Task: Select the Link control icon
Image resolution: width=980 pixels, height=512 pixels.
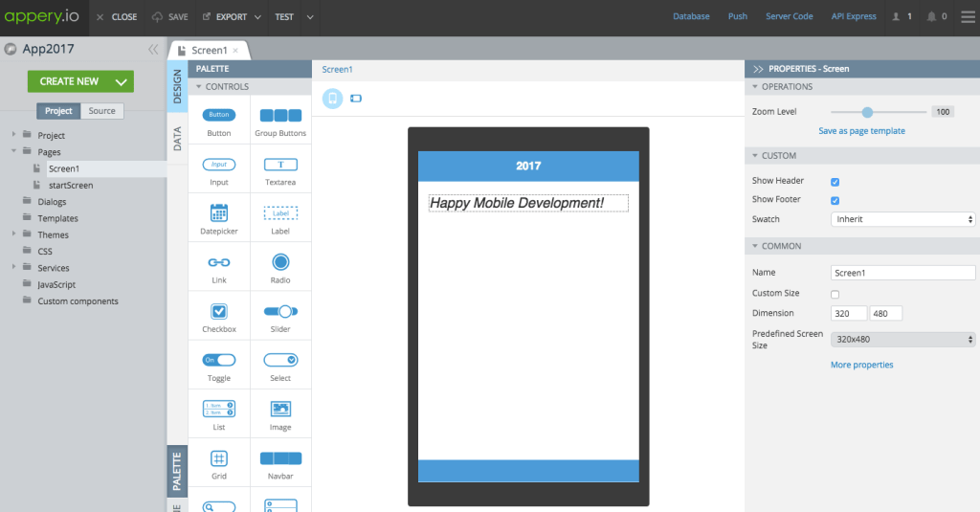Action: [x=219, y=262]
